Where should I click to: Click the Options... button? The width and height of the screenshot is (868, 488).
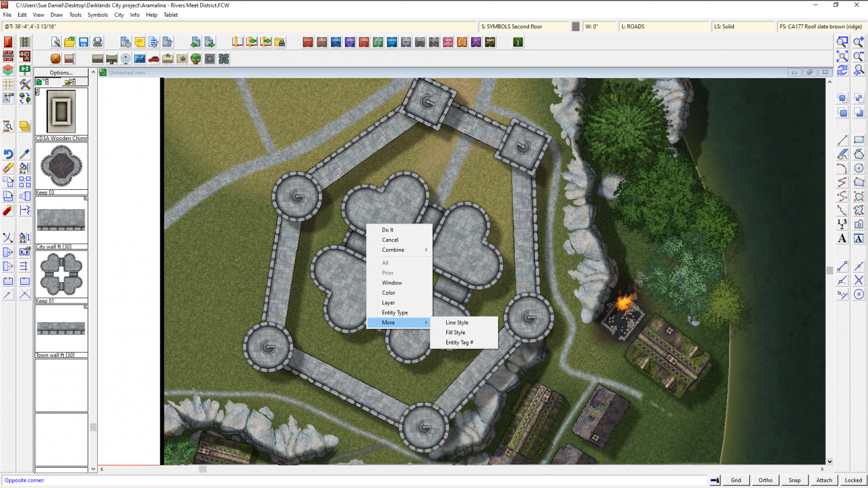(61, 72)
